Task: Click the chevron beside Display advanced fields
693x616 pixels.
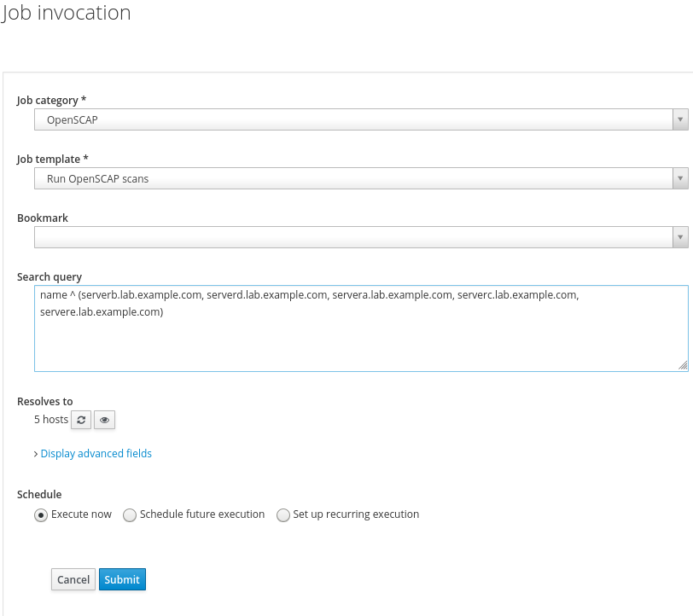Action: (x=36, y=454)
